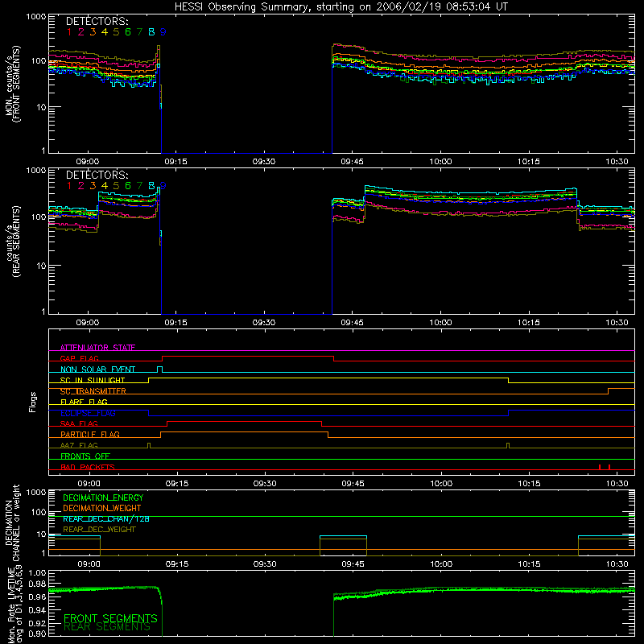
Task: Click the REAR_DEC_WEIGHT legend label
Action: (x=99, y=530)
